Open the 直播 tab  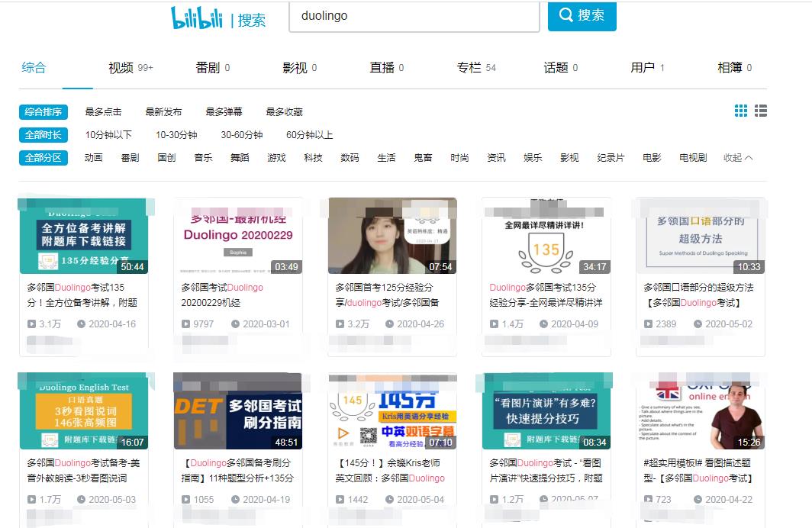point(387,68)
